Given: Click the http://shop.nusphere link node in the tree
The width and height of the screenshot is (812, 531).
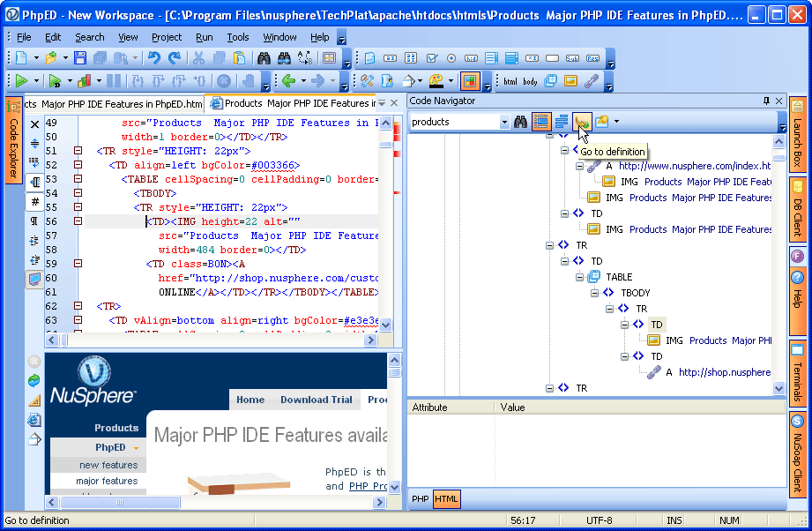Looking at the screenshot, I should click(x=725, y=372).
